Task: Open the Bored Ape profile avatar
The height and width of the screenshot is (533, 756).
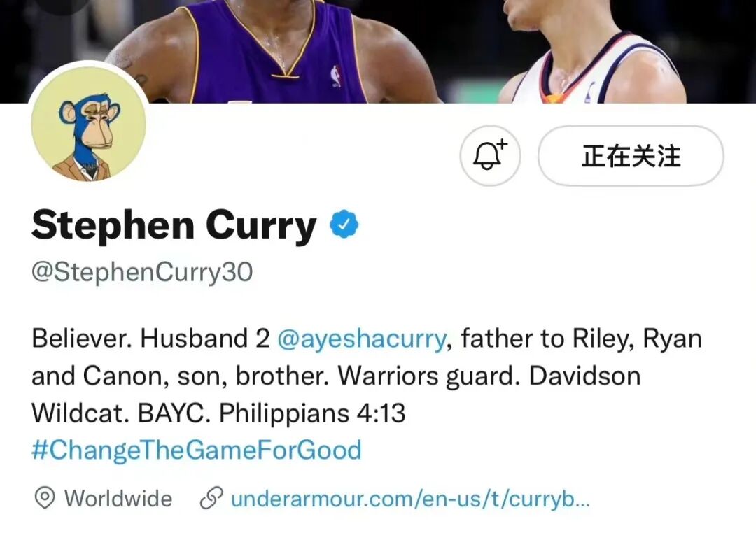Action: click(x=89, y=125)
